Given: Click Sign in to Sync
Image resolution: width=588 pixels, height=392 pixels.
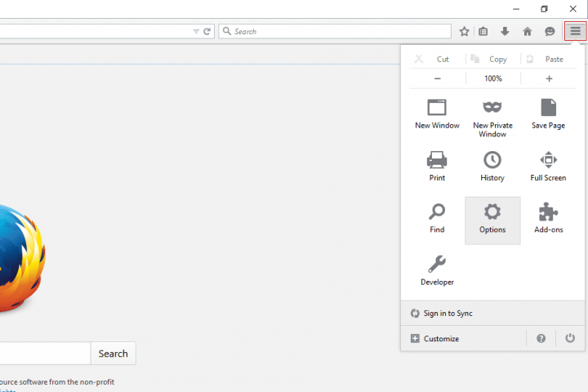Looking at the screenshot, I should 448,314.
